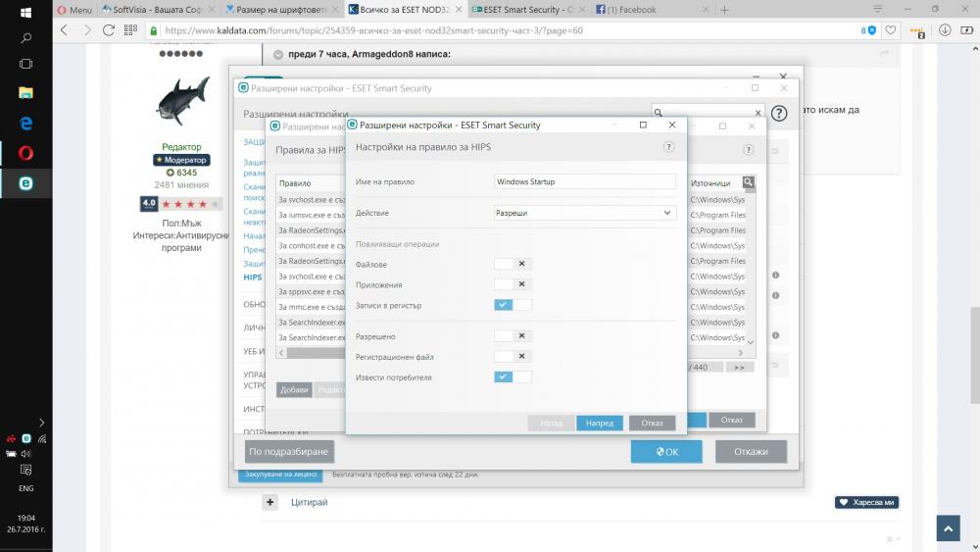Open Task View on the taskbar

[25, 64]
